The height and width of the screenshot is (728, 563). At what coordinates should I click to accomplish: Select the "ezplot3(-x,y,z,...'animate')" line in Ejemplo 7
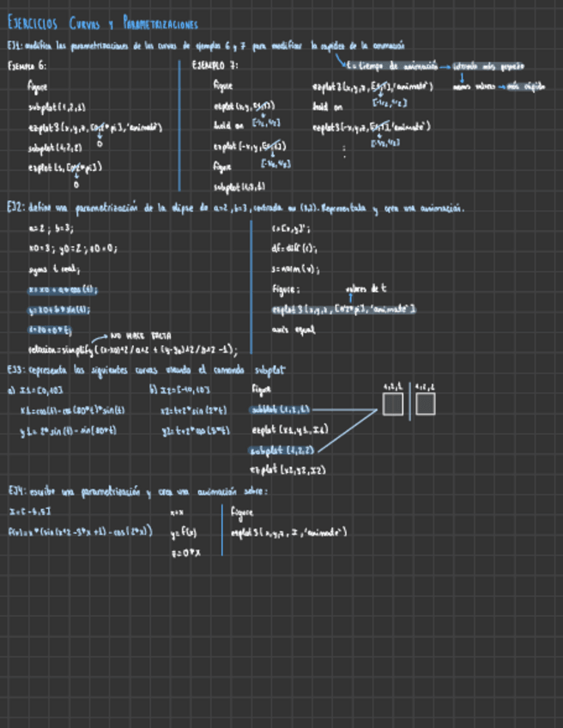tap(372, 126)
